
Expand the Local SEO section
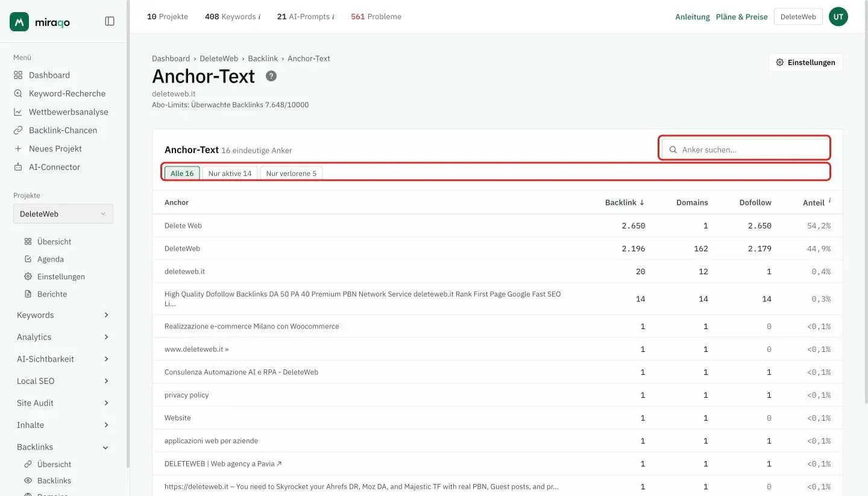click(63, 381)
